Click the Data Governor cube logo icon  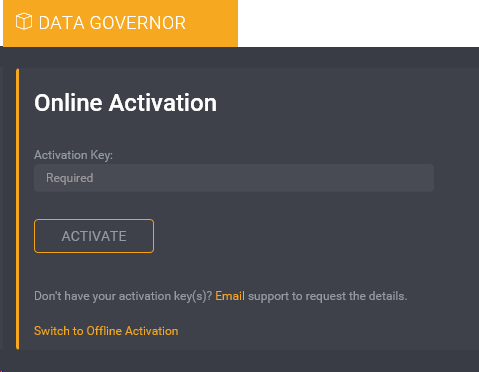tap(24, 22)
